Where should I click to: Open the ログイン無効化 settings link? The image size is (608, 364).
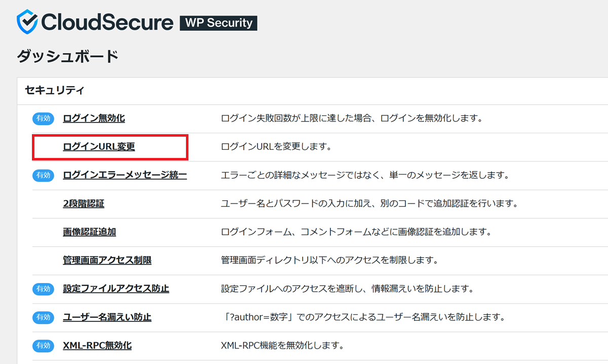click(94, 118)
